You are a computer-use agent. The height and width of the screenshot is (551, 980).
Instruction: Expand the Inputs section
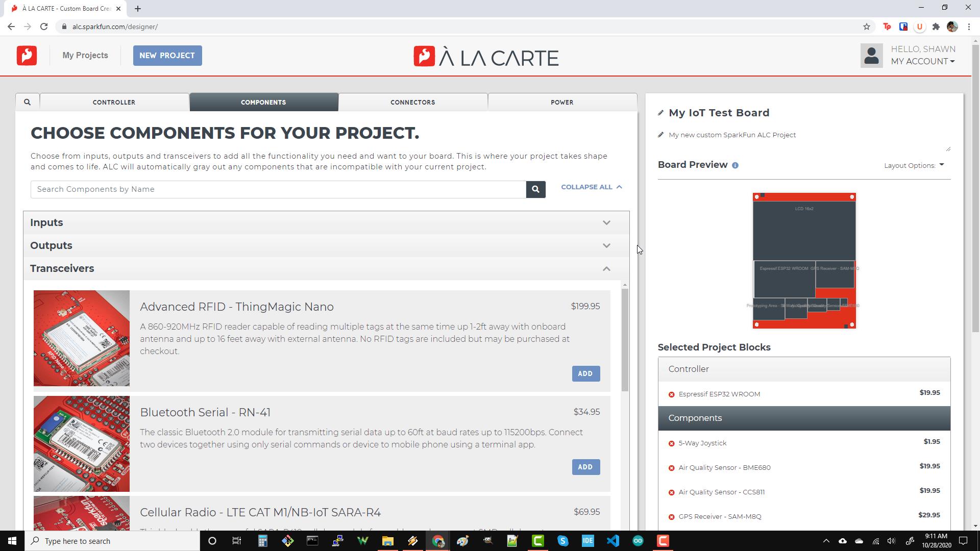(x=606, y=222)
